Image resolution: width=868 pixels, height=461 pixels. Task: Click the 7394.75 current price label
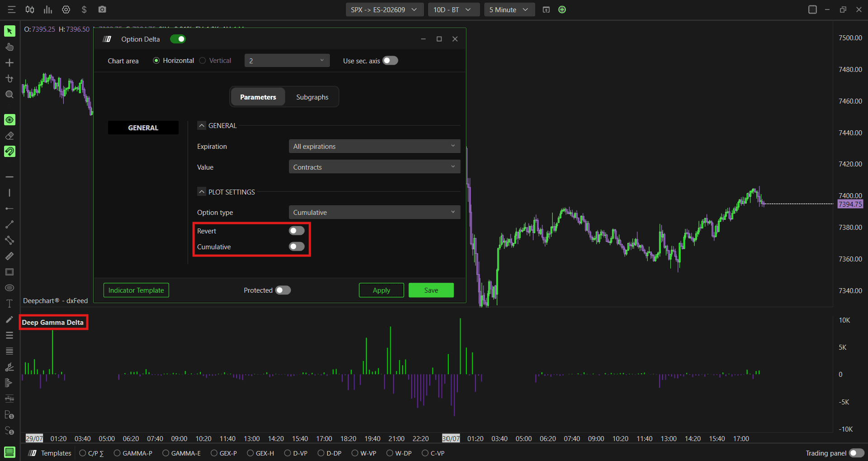pyautogui.click(x=850, y=204)
